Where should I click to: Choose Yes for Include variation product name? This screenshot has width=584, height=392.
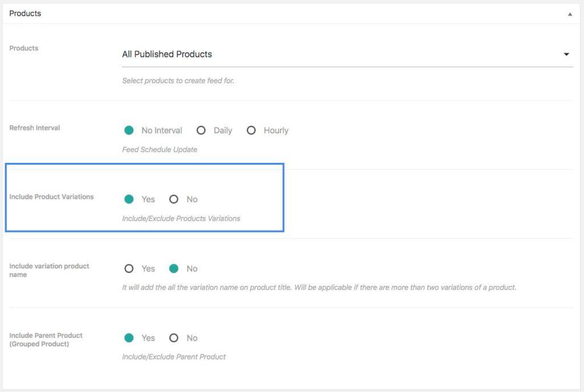coord(129,268)
